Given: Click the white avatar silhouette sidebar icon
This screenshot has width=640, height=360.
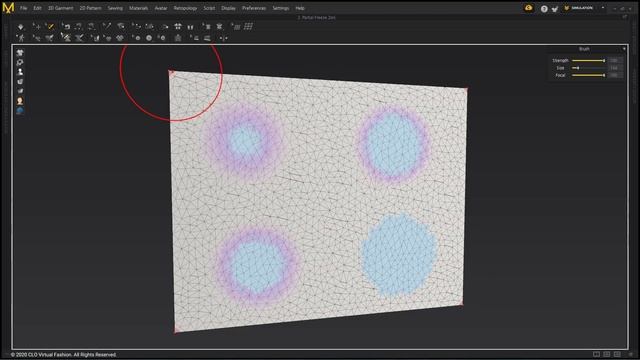Looking at the screenshot, I should pyautogui.click(x=20, y=72).
